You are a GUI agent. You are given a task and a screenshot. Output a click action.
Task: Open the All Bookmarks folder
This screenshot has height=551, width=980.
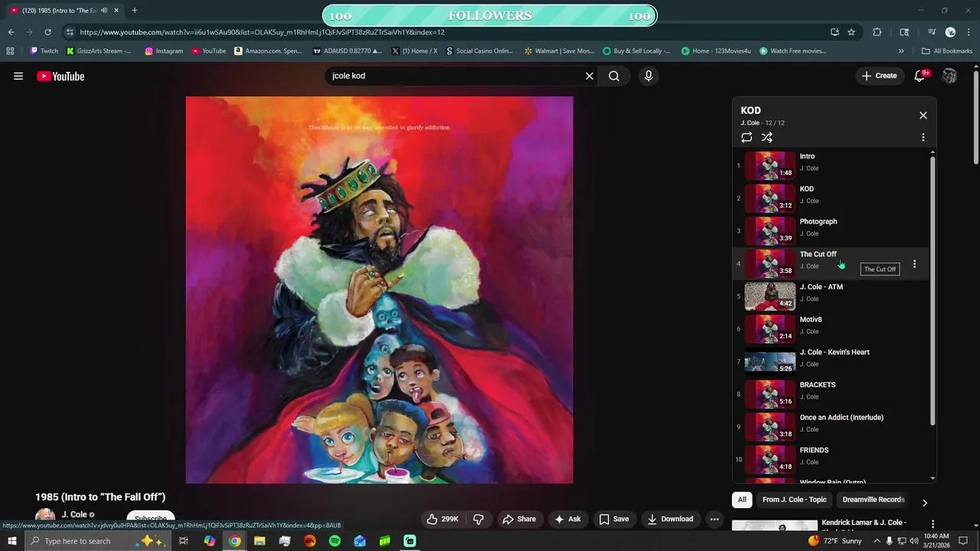[x=947, y=51]
